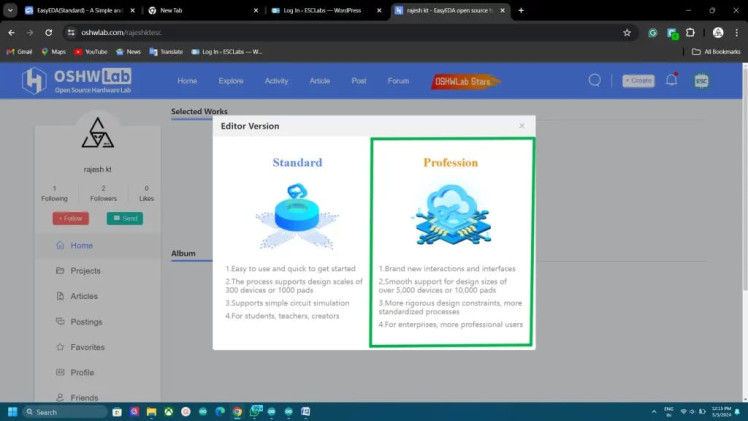
Task: Reload the page with refresh icon
Action: [49, 32]
